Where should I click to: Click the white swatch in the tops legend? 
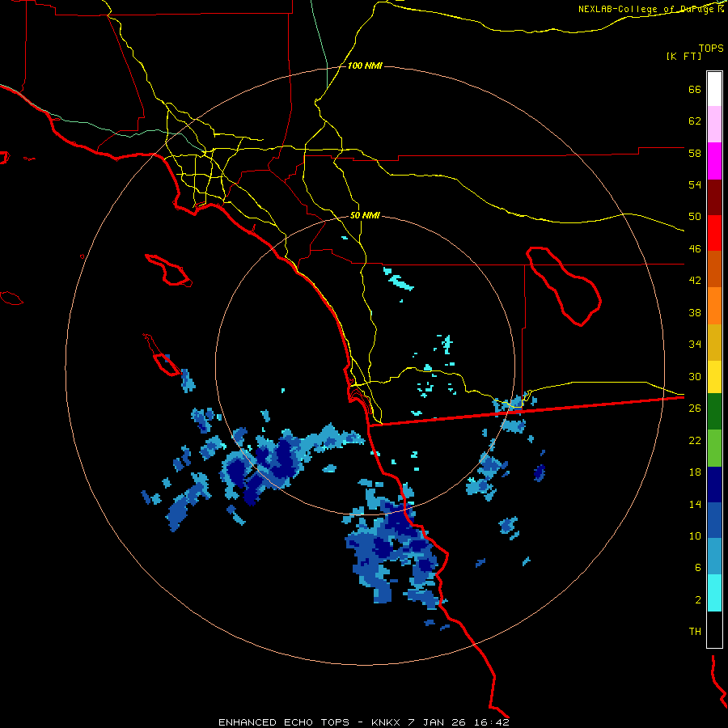(714, 89)
